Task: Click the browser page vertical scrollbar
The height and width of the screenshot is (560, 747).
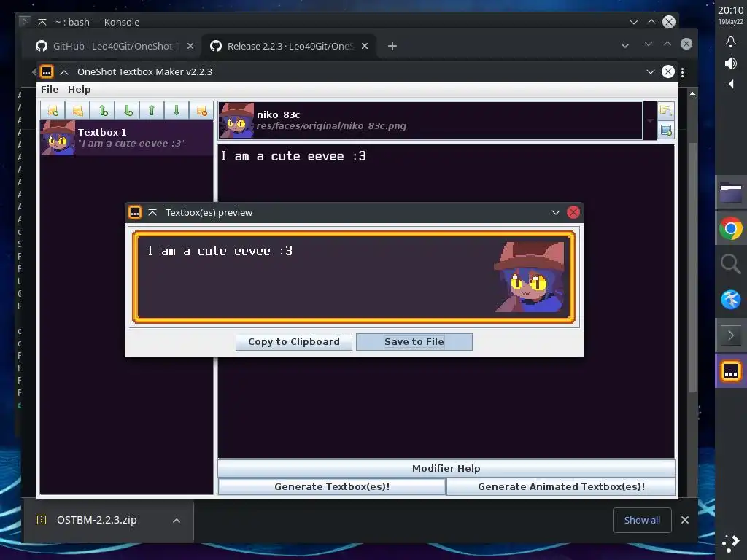Action: pyautogui.click(x=693, y=267)
